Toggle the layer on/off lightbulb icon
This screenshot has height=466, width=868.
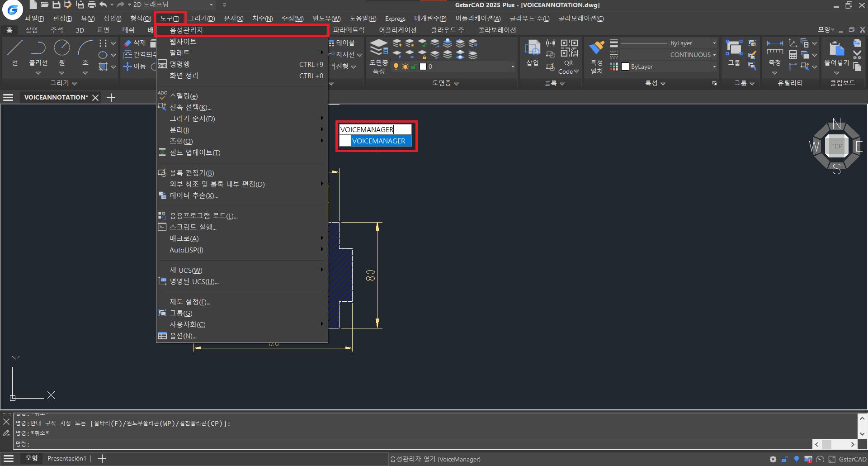click(x=396, y=67)
